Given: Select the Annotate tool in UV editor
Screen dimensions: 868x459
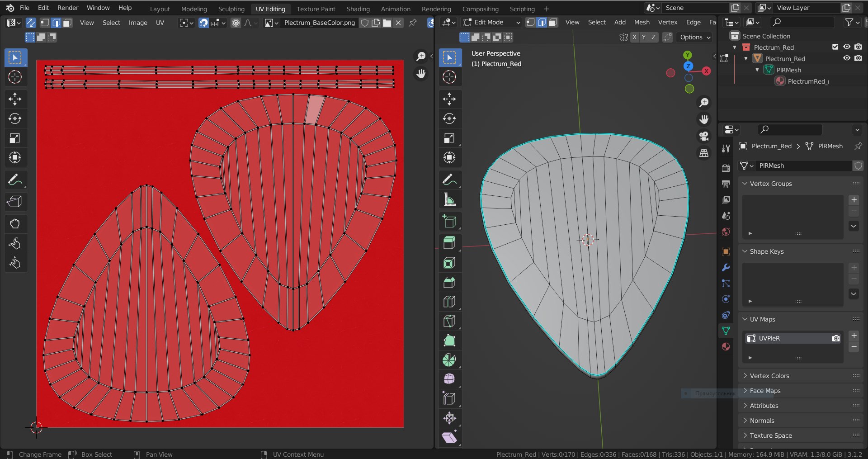Looking at the screenshot, I should point(15,180).
